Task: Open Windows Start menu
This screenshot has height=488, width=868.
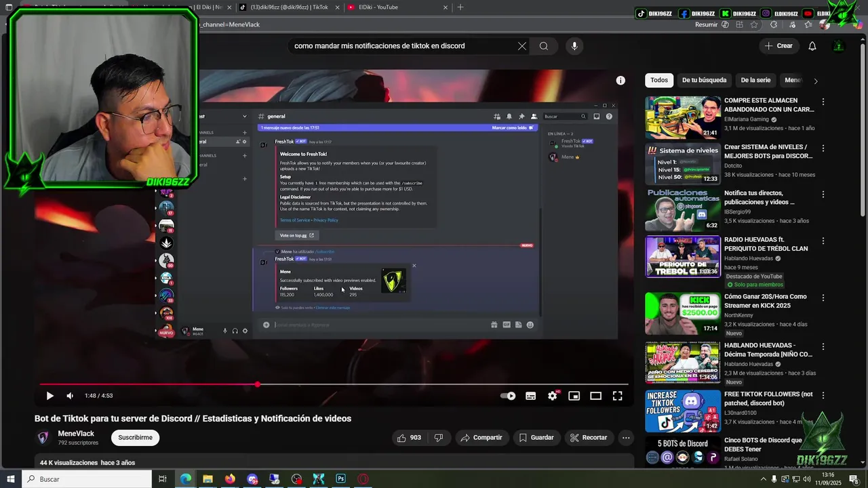Action: (9, 479)
